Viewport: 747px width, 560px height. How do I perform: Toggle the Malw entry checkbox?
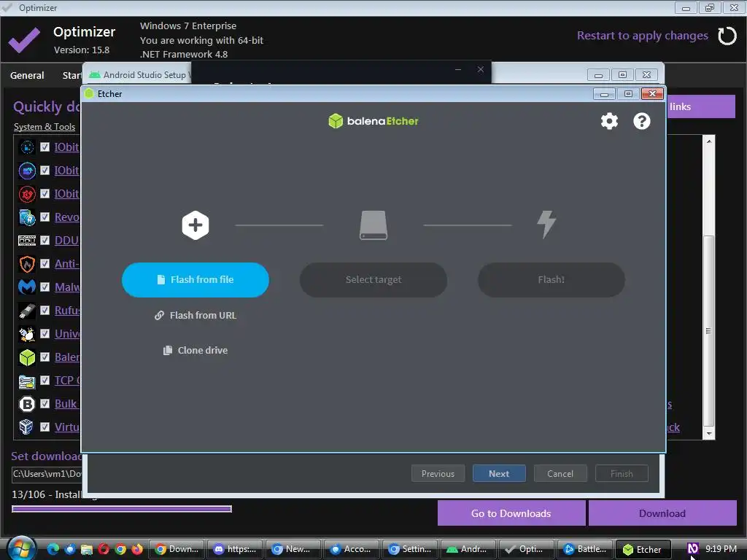(x=44, y=287)
